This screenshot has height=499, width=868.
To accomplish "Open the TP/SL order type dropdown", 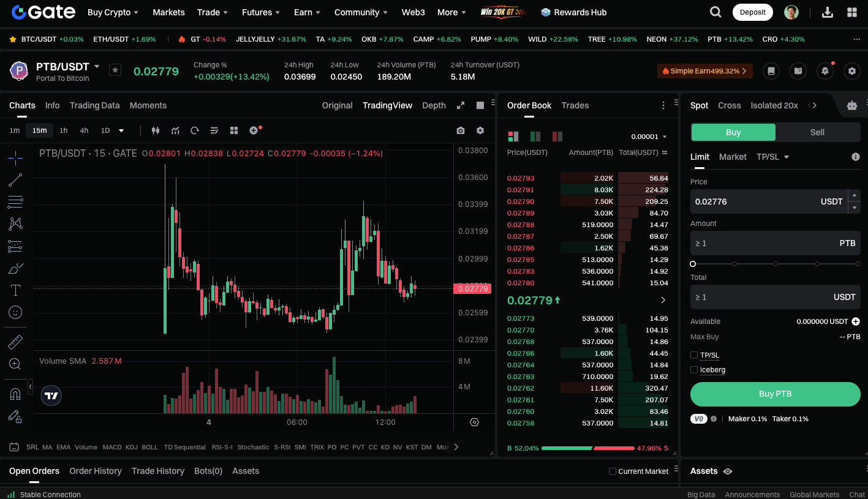I will pos(772,157).
